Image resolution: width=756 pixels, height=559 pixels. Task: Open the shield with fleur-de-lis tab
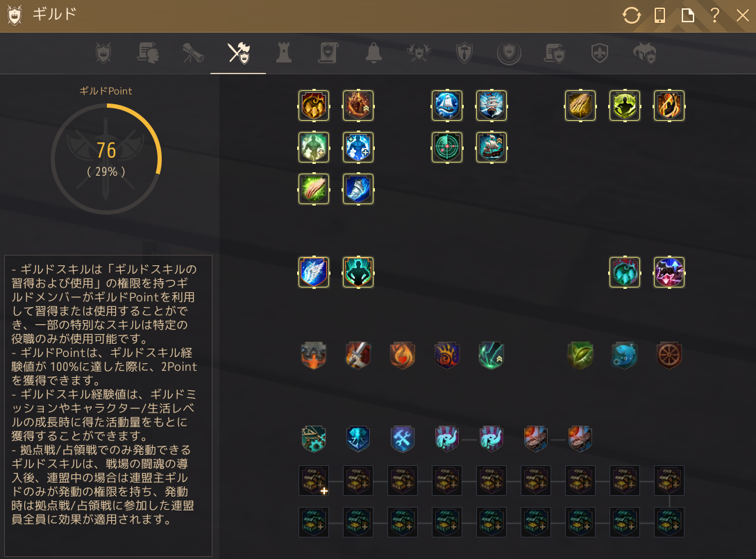click(599, 53)
